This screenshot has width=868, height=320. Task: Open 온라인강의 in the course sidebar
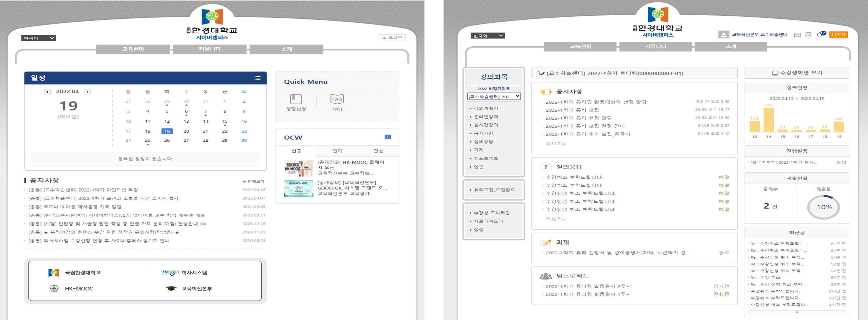[x=486, y=117]
